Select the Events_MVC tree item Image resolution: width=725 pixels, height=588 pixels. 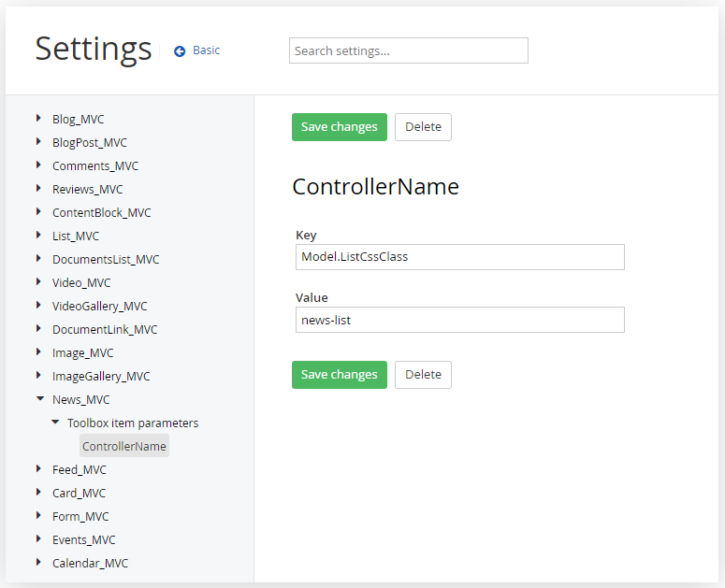click(84, 540)
